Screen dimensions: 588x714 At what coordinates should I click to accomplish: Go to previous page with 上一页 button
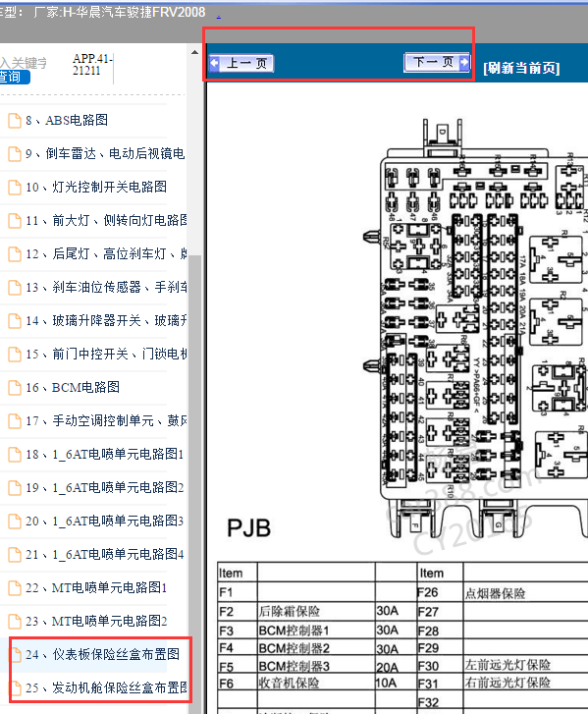tap(241, 63)
